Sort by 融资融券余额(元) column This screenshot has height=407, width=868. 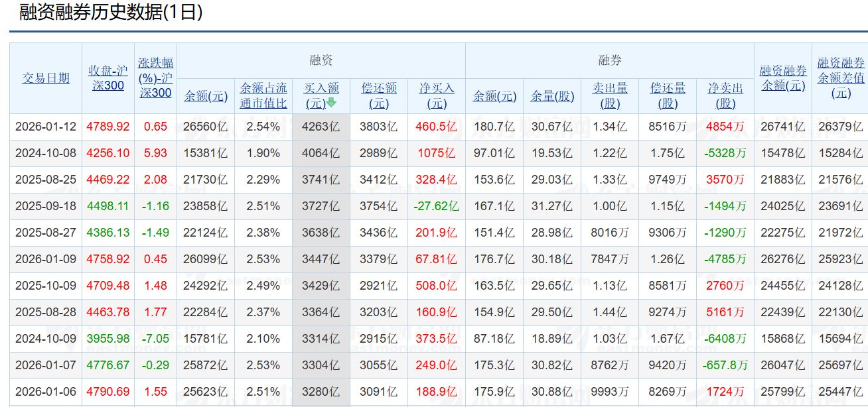coord(783,78)
